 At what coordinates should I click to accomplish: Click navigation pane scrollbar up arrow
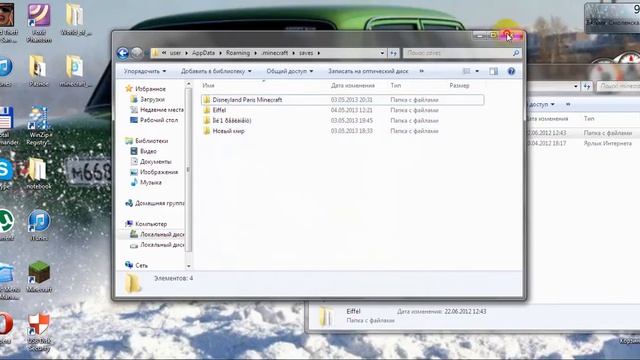[x=189, y=84]
